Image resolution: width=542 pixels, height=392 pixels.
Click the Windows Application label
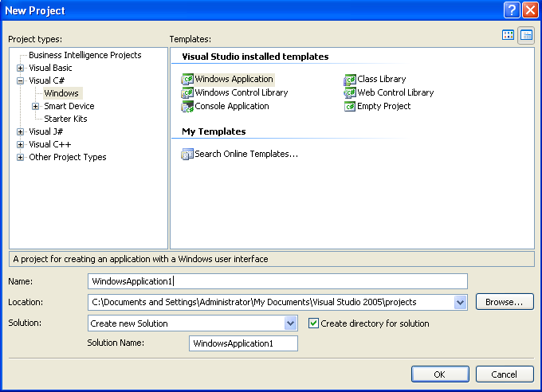pyautogui.click(x=234, y=80)
